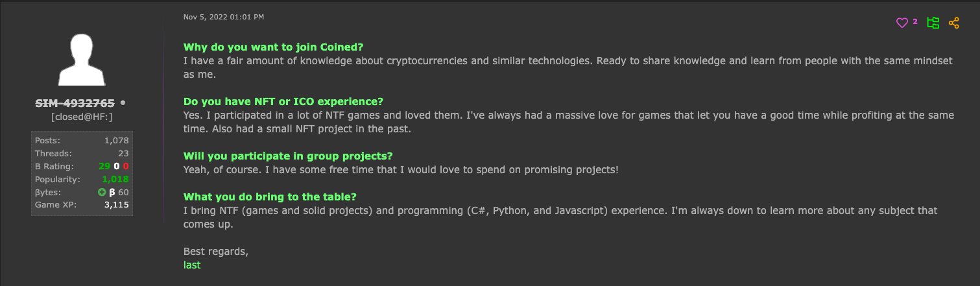The height and width of the screenshot is (286, 980).
Task: Click the Nov 5, 2022 post timestamp
Action: [x=224, y=17]
